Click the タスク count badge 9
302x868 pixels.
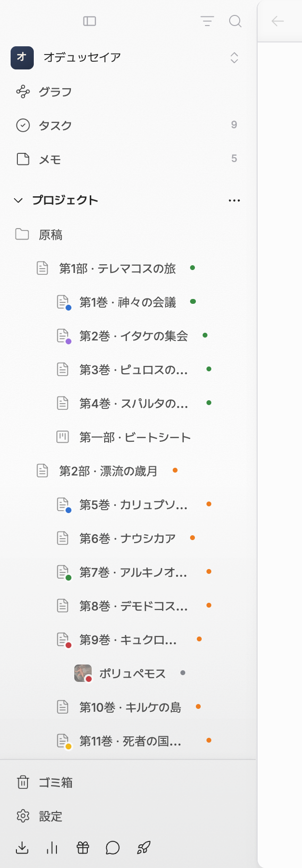coord(234,125)
